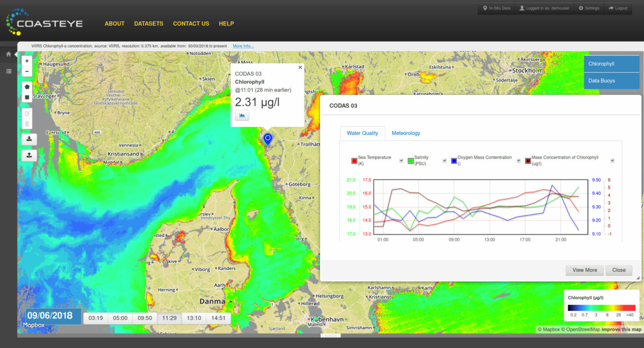Click the home icon in the sidebar
This screenshot has width=644, height=348.
point(8,54)
